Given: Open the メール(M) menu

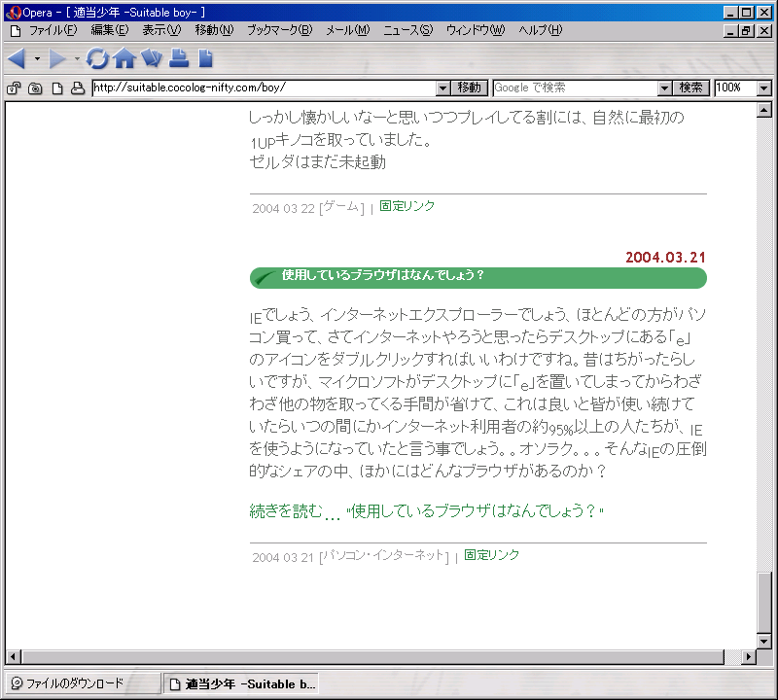Looking at the screenshot, I should tap(348, 30).
